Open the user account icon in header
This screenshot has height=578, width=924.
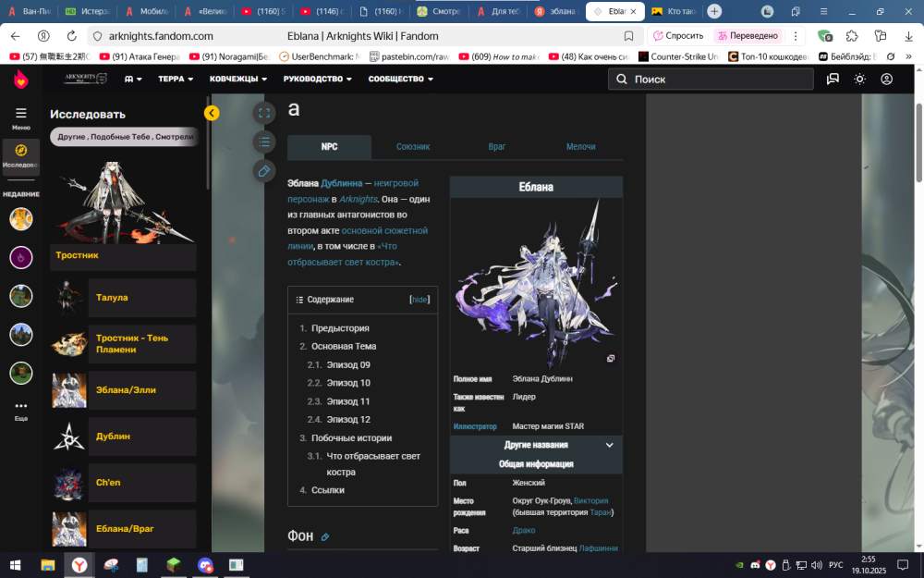[886, 79]
